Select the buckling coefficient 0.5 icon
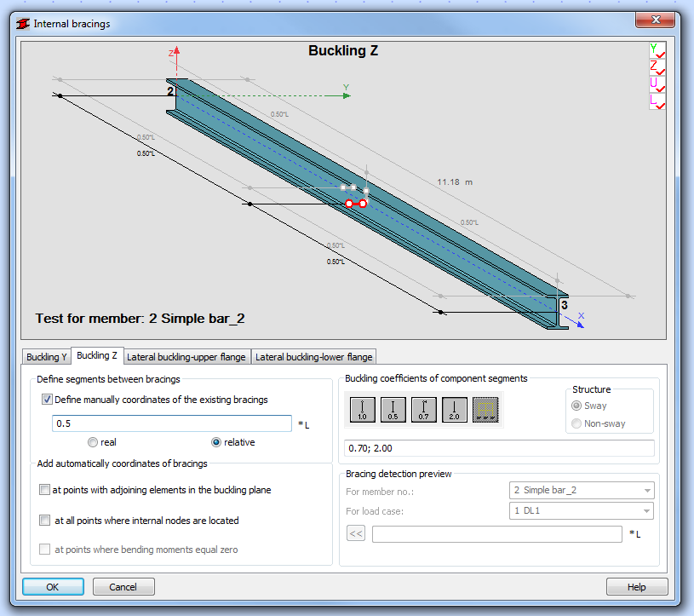The image size is (694, 616). pos(393,410)
